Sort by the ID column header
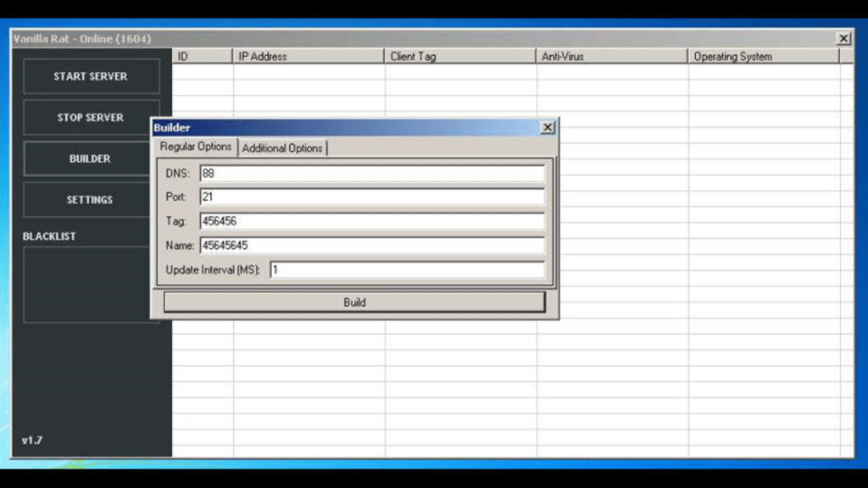This screenshot has width=868, height=488. coord(202,57)
